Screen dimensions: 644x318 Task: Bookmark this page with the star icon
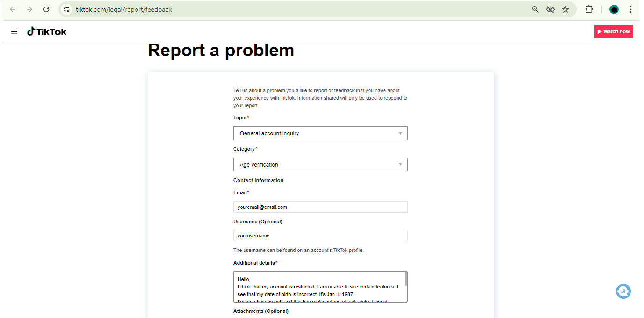(x=565, y=9)
